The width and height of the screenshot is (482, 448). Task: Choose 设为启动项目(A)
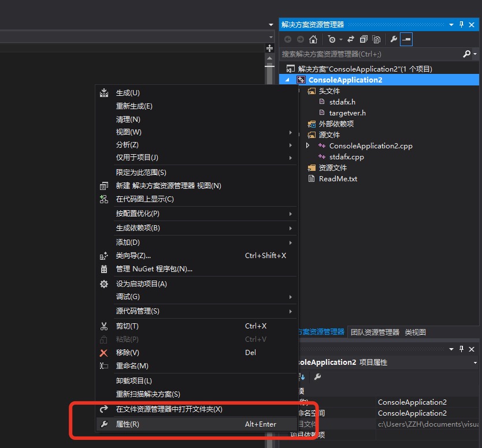coord(196,283)
